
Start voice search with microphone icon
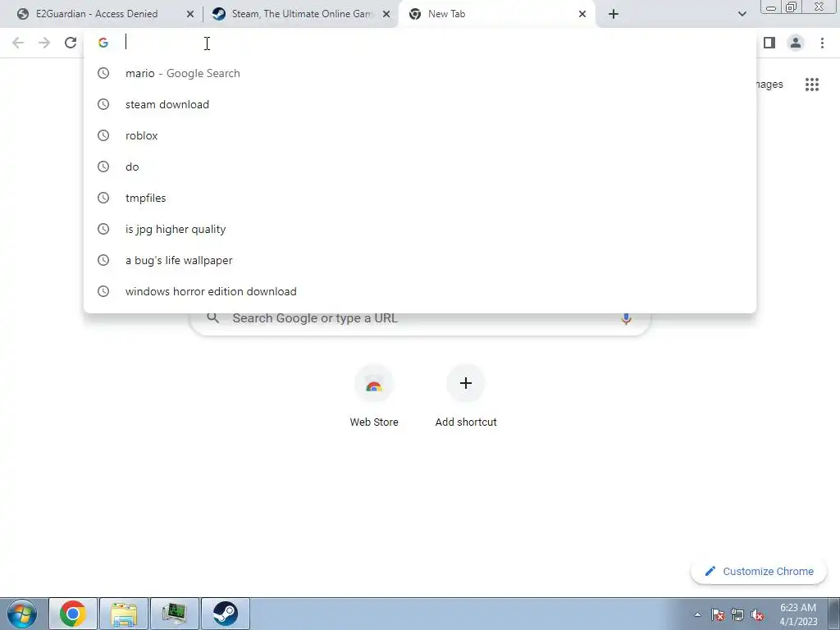(626, 318)
